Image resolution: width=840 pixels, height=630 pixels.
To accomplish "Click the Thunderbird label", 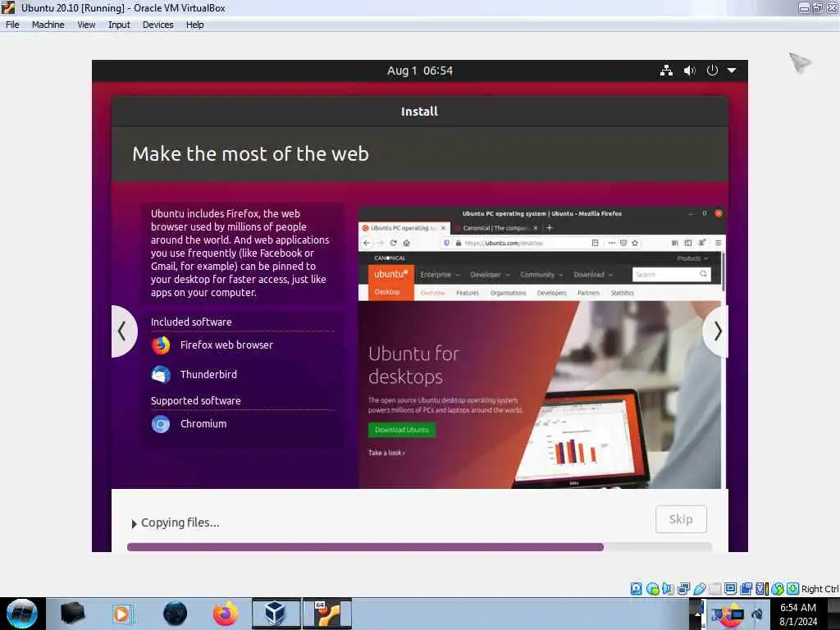I will click(208, 374).
